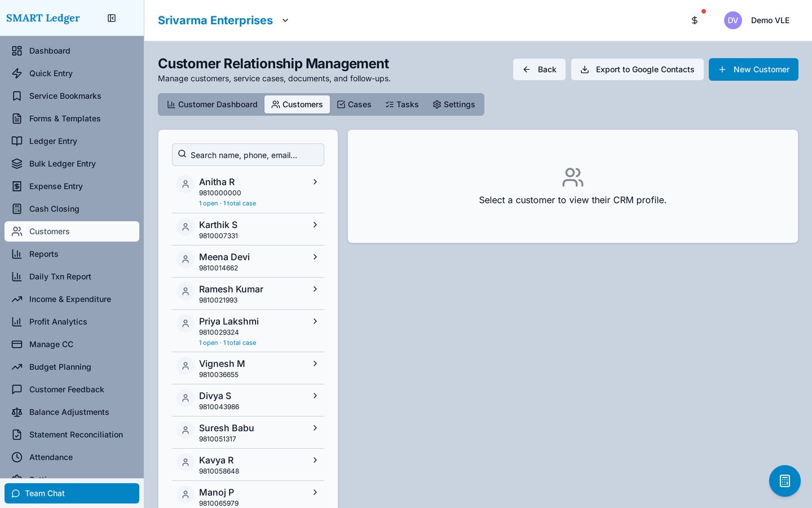Click the Dashboard grid icon
812x508 pixels.
click(x=17, y=51)
